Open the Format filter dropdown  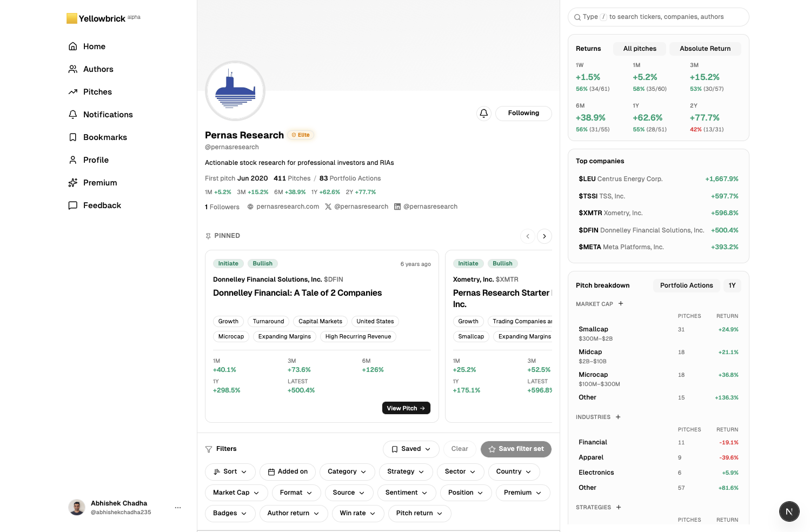[x=296, y=493]
